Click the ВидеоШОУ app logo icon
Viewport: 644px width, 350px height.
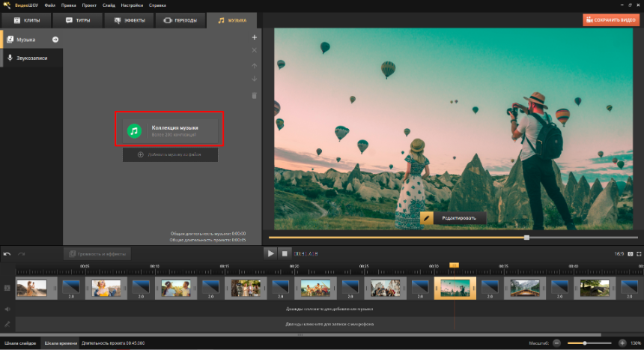point(7,5)
